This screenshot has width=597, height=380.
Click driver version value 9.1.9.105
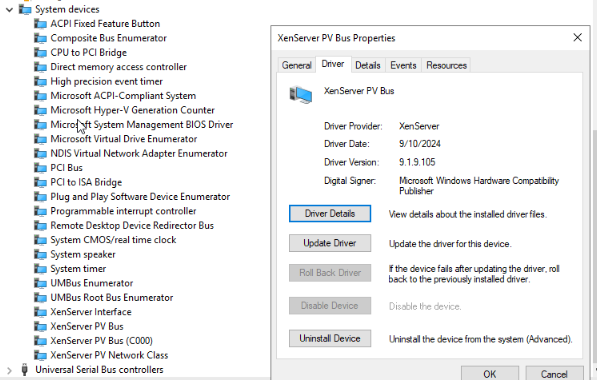(x=417, y=162)
